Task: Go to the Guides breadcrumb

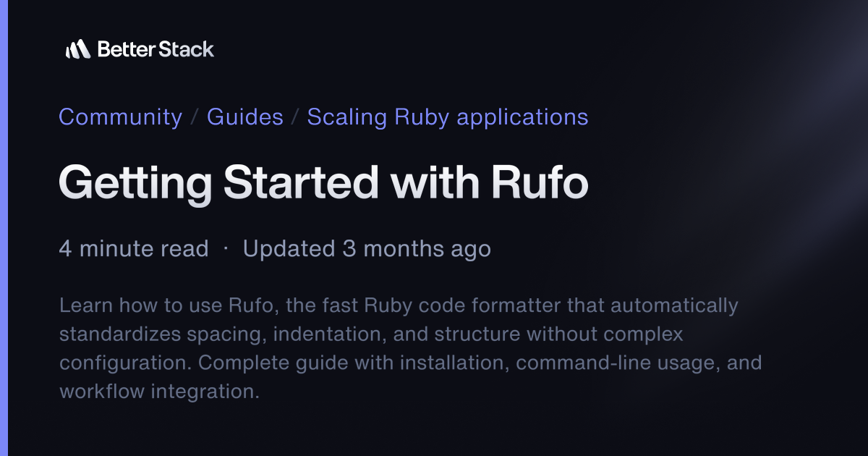Action: [244, 117]
